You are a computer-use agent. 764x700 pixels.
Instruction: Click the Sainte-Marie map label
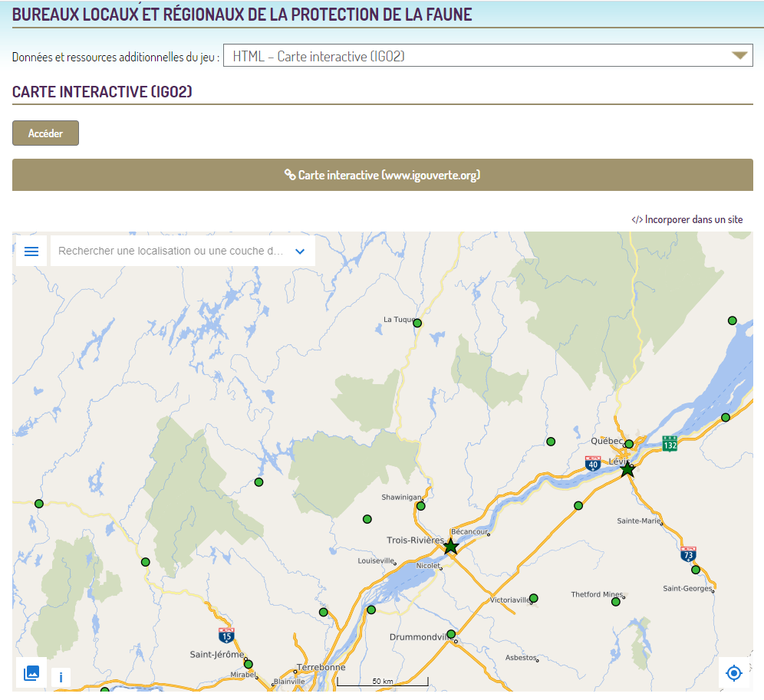point(639,521)
